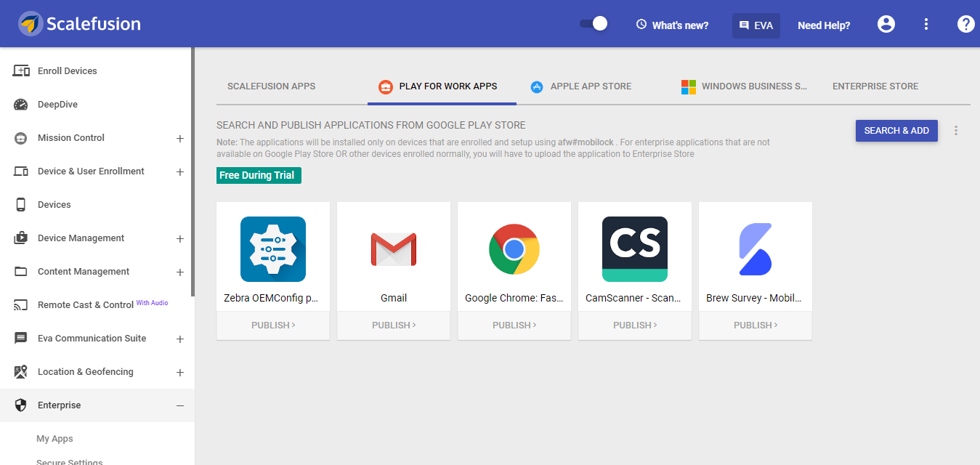Click the Device & User Enrollment icon
Image resolution: width=980 pixels, height=465 pixels.
[x=21, y=171]
